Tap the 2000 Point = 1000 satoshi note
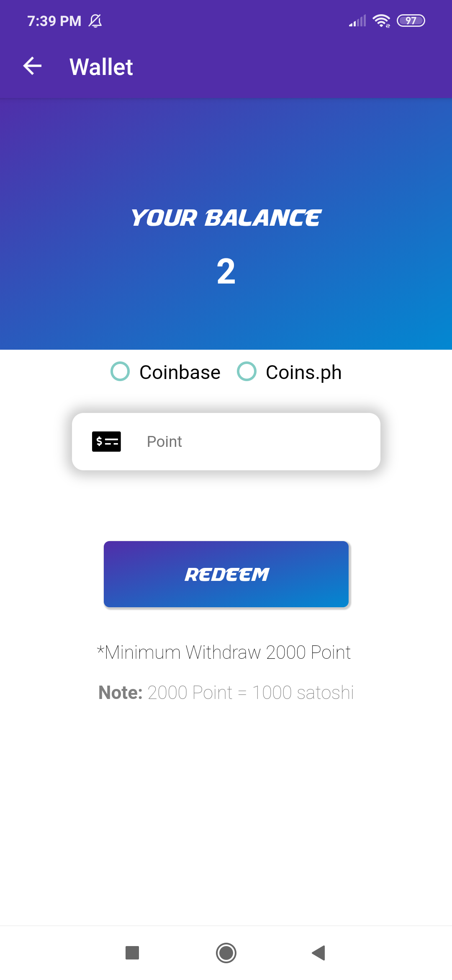 [x=226, y=692]
